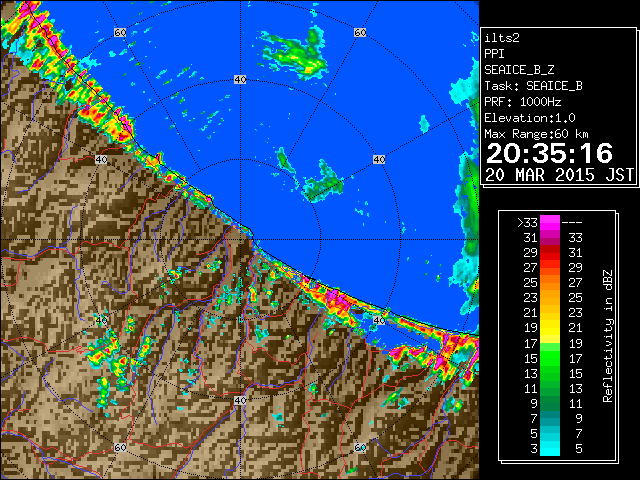Pick the cyan 3-5 dBZ color band
This screenshot has height=480, width=640.
[x=550, y=448]
